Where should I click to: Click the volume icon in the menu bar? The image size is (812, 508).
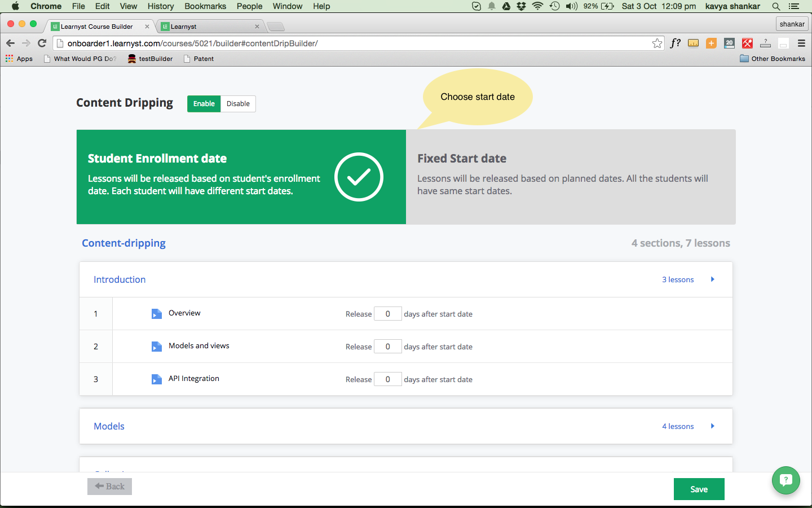[572, 6]
